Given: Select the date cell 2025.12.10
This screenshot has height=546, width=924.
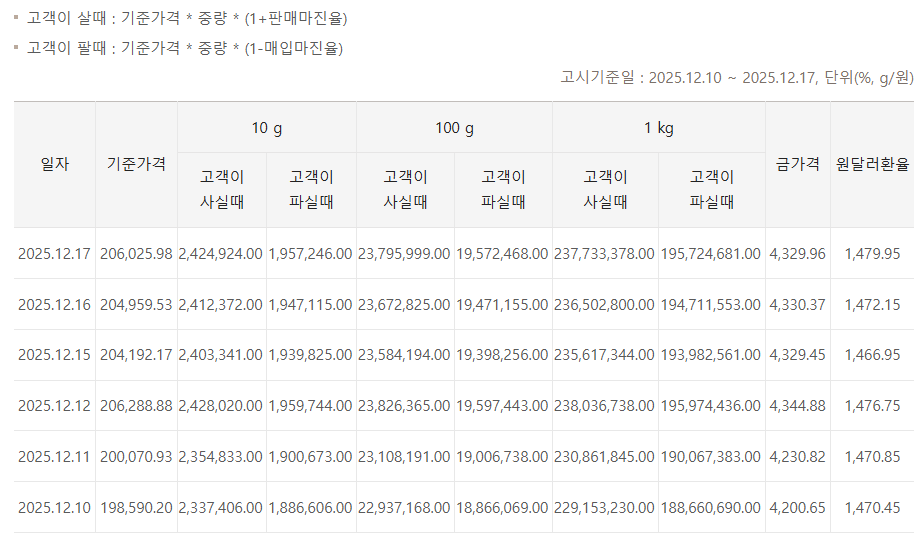Looking at the screenshot, I should 54,508.
